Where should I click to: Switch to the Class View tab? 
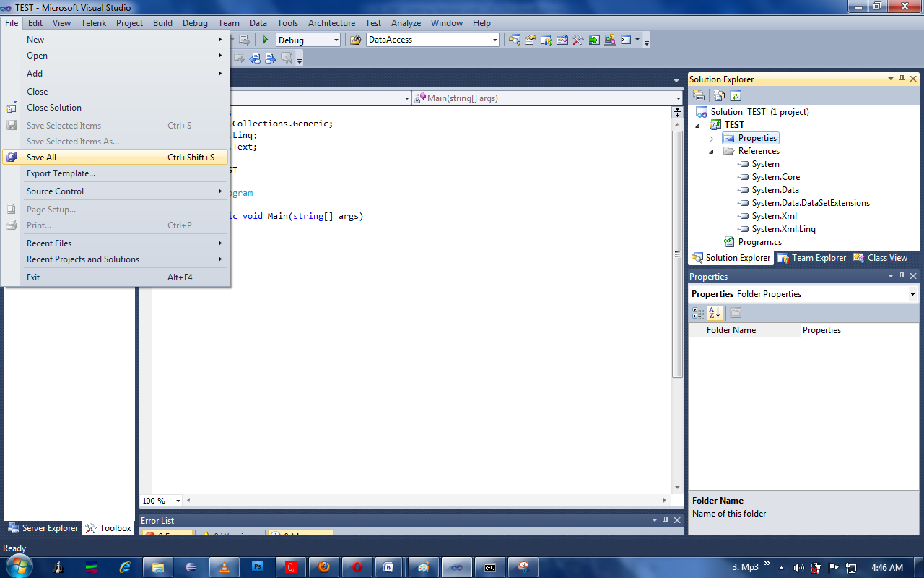(x=880, y=258)
